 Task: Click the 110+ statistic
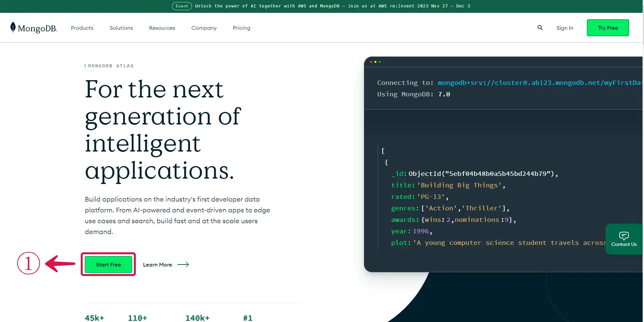coord(138,318)
